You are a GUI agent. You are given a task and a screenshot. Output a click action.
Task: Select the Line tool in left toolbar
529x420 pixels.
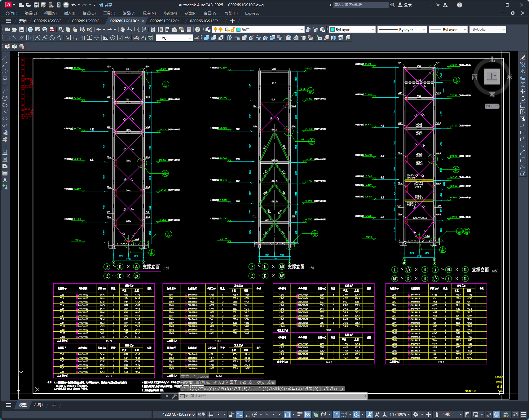pyautogui.click(x=5, y=57)
